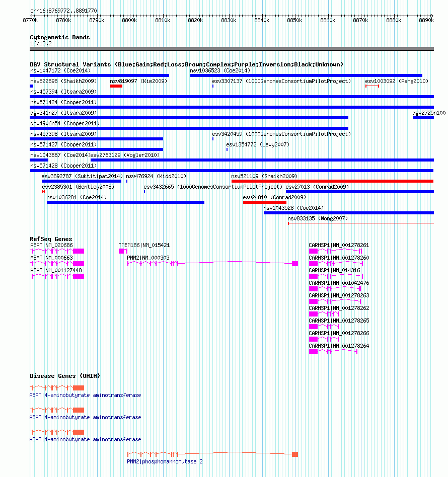Select the nsv1036281 (Coe2014) variant label
448x477 pixels.
[x=77, y=197]
